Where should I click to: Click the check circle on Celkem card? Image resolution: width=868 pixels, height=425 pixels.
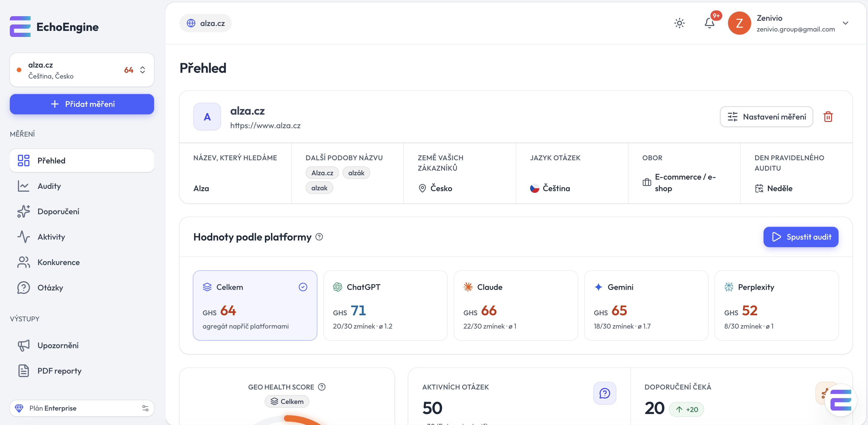click(x=303, y=287)
